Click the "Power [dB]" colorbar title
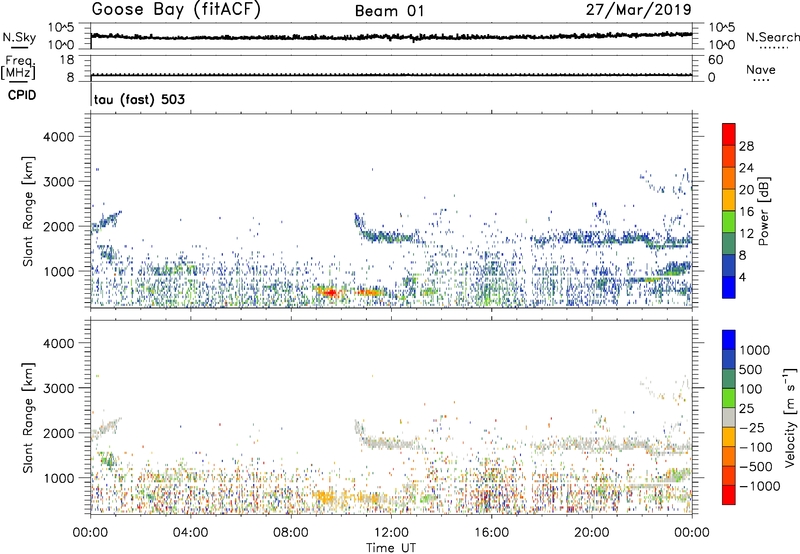800x554 pixels. click(x=764, y=211)
